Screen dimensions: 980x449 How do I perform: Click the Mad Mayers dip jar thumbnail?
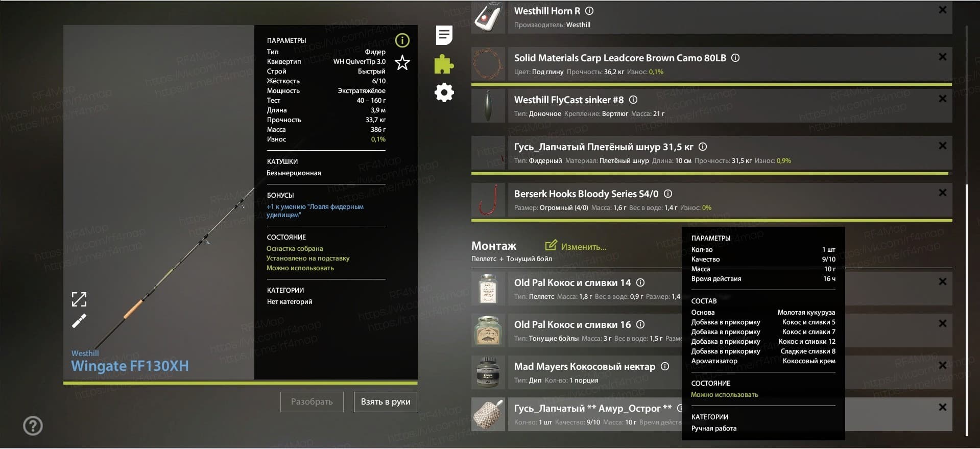pos(488,372)
